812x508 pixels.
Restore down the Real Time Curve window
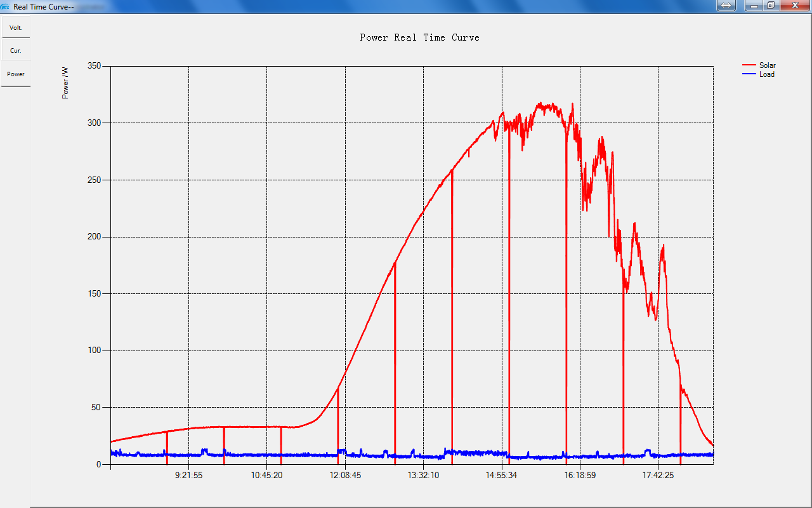tap(770, 5)
